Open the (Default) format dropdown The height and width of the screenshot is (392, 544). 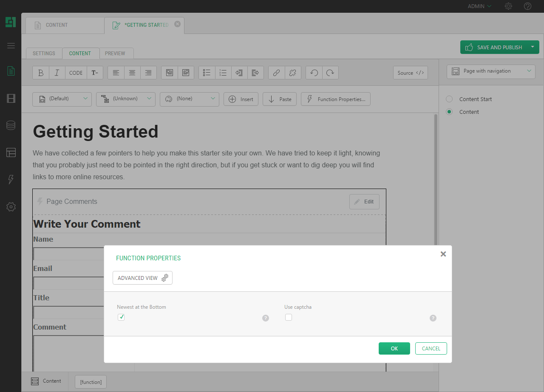point(62,99)
